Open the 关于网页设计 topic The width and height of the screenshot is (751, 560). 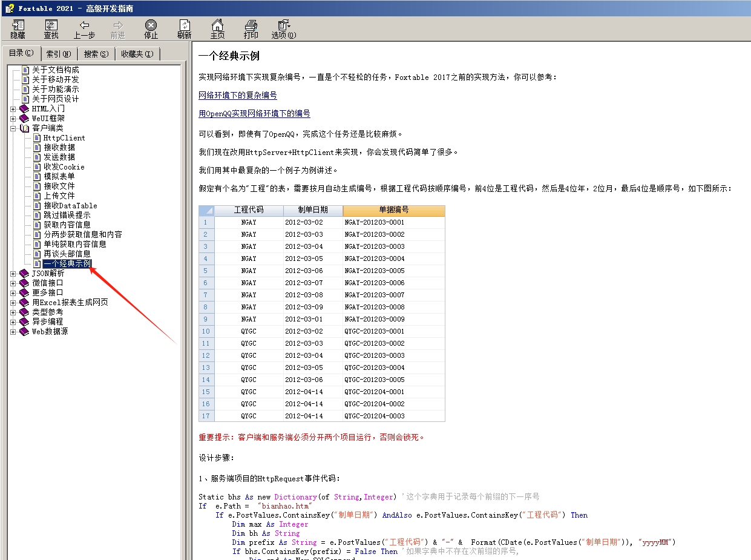55,99
